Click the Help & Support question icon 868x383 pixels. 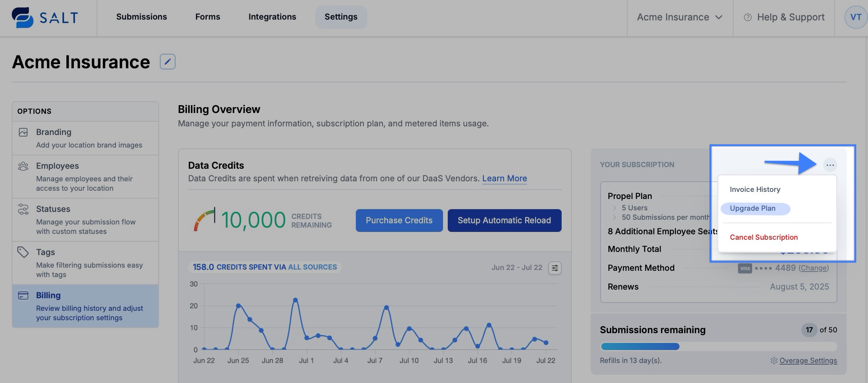[x=748, y=17]
